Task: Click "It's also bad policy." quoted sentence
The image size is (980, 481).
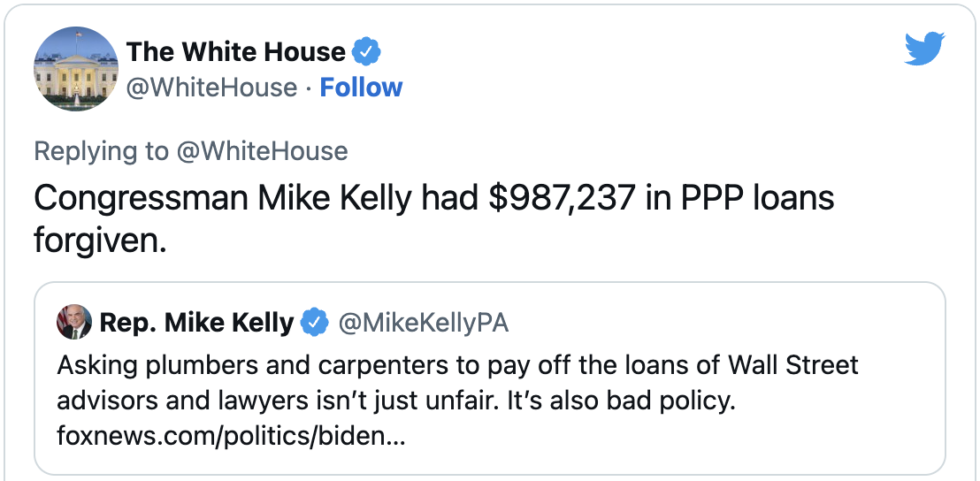Action: (624, 401)
